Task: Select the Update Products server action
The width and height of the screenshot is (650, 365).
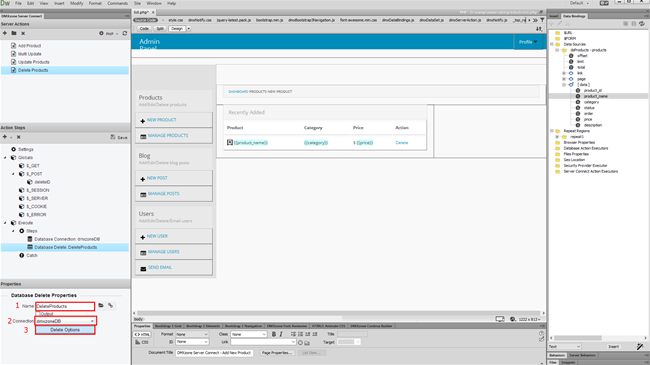Action: 33,62
